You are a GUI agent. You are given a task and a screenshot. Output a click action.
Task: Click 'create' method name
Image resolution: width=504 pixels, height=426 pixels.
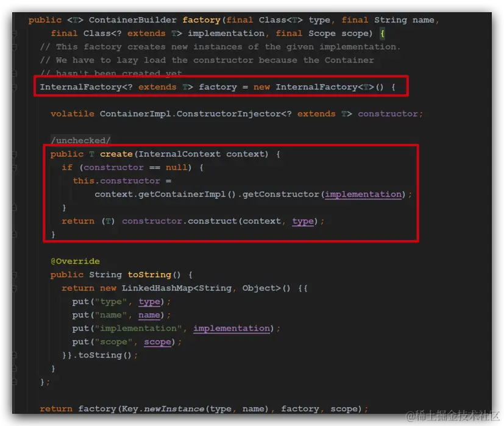tap(116, 154)
